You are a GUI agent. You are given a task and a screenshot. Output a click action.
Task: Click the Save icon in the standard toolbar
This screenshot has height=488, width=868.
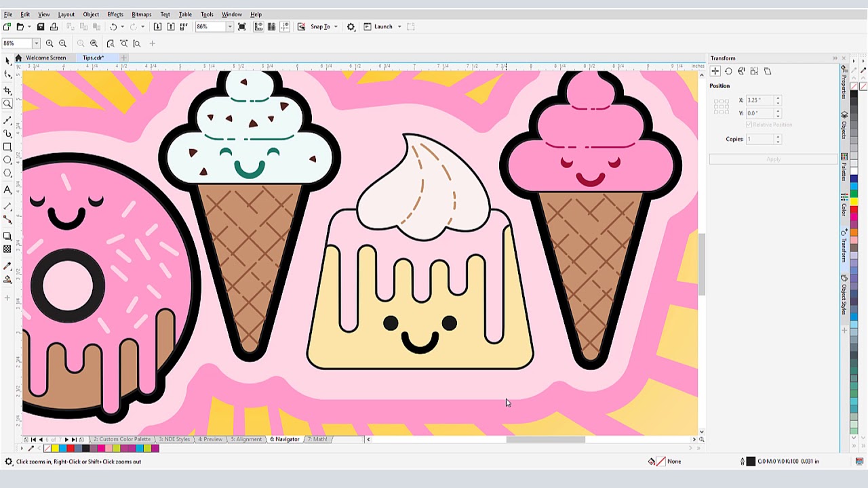click(x=41, y=27)
